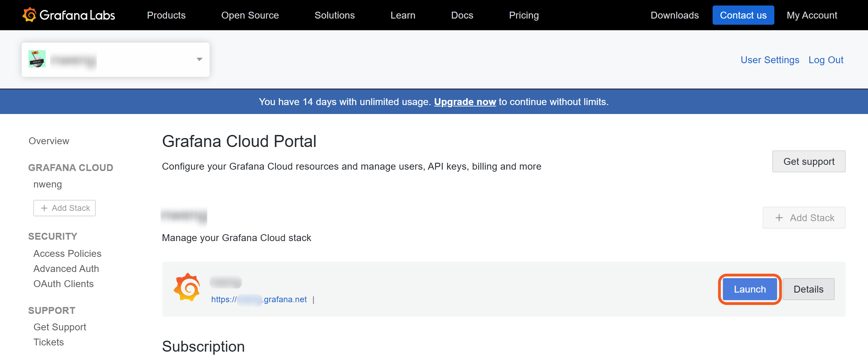This screenshot has width=868, height=364.
Task: Open User Settings
Action: click(x=770, y=60)
